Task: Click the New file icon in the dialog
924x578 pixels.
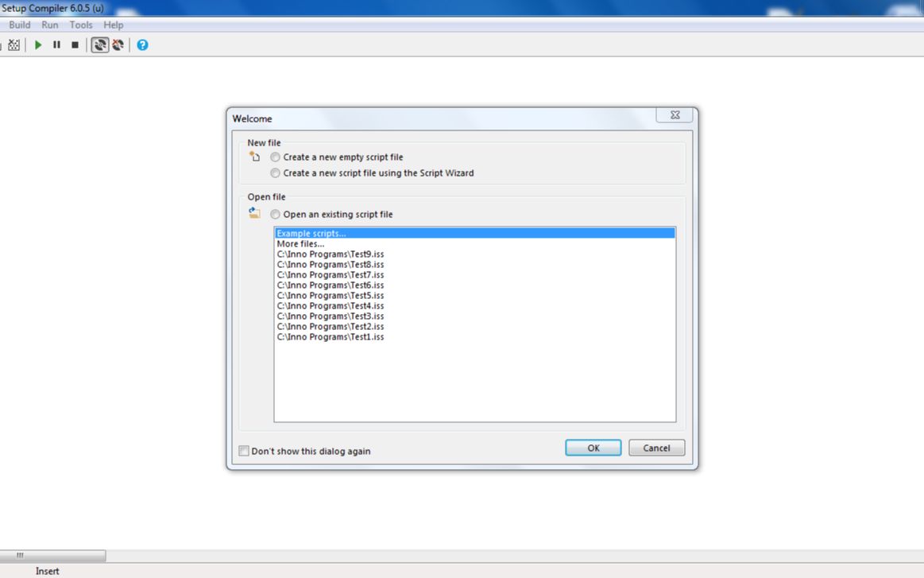Action: 254,157
